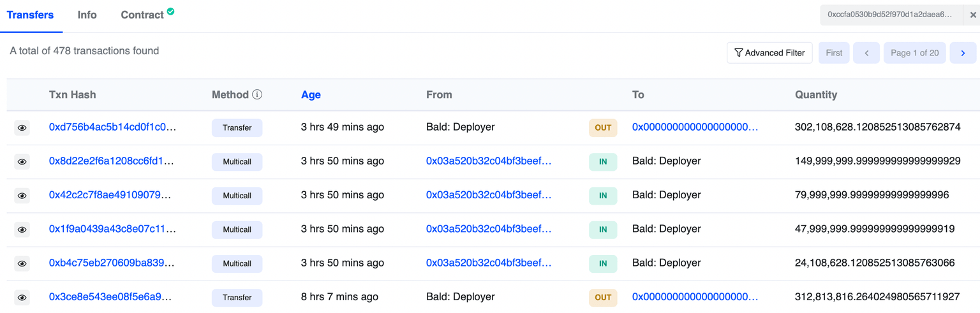980x313 pixels.
Task: Click the Method column info icon
Action: (257, 94)
